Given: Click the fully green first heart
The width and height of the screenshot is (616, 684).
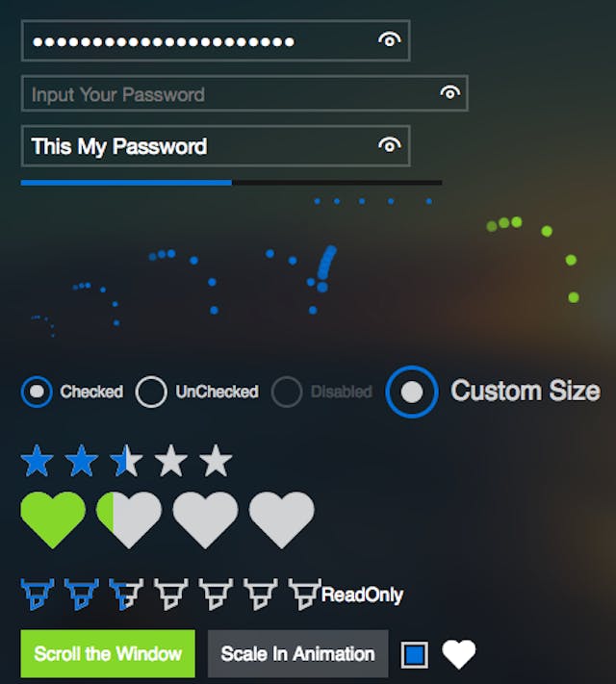Looking at the screenshot, I should 53,519.
